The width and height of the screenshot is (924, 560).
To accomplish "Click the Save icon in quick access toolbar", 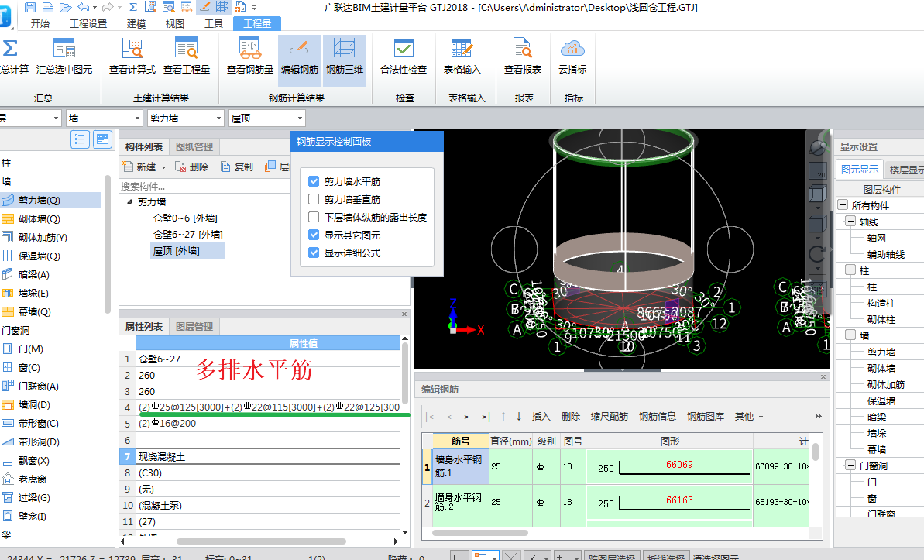I will (x=30, y=7).
